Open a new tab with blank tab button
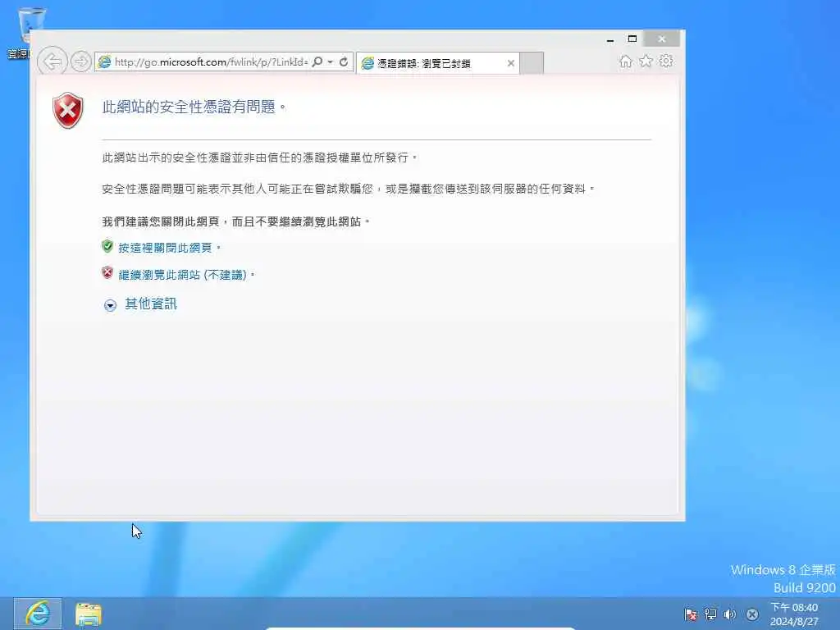840x630 pixels. pyautogui.click(x=532, y=63)
